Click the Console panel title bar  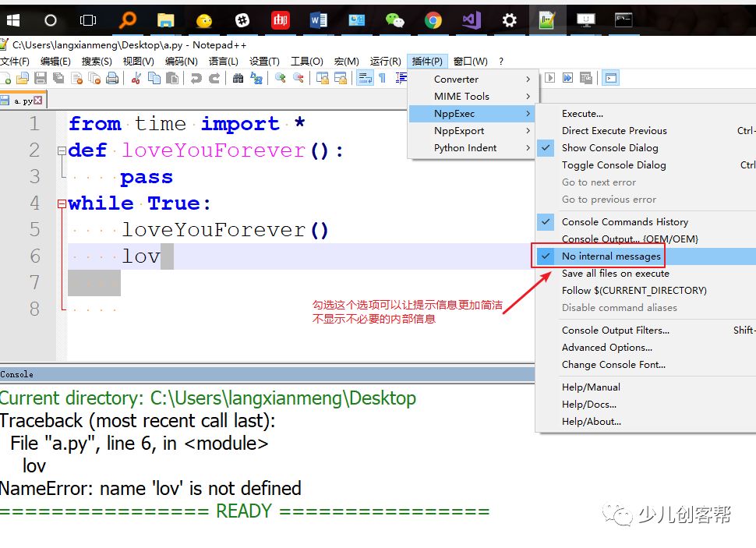click(x=267, y=374)
